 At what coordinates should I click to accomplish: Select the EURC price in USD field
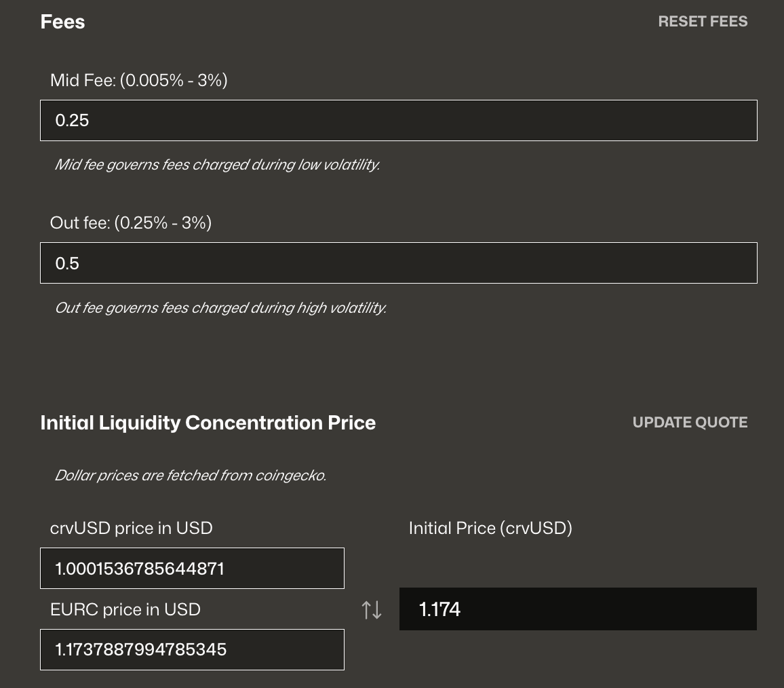[x=192, y=650]
